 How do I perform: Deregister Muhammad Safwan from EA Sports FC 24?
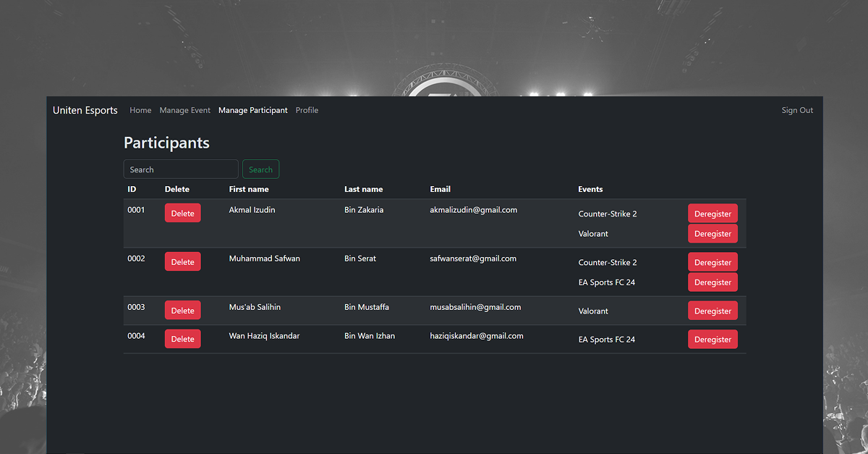712,282
